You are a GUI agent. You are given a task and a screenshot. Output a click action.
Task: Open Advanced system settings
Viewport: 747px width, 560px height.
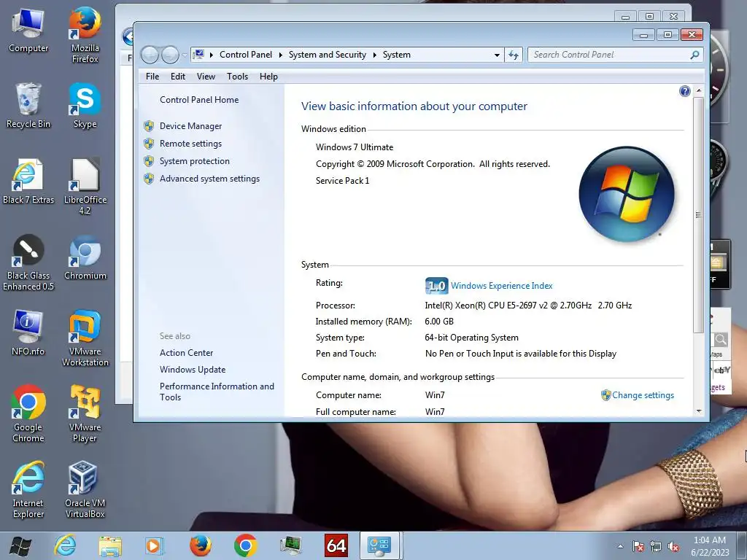coord(209,179)
